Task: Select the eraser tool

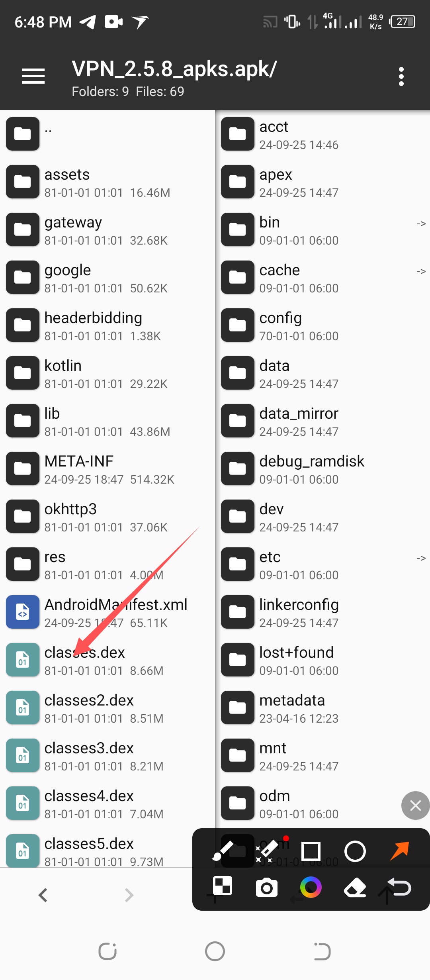Action: pos(355,888)
